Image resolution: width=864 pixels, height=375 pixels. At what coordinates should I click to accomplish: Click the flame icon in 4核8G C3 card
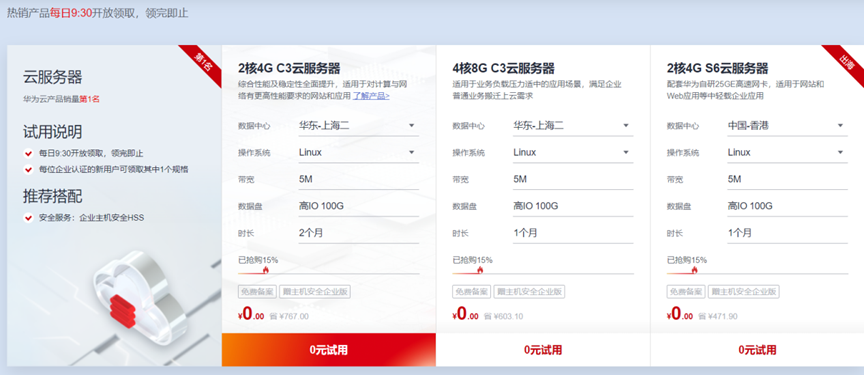click(x=480, y=270)
